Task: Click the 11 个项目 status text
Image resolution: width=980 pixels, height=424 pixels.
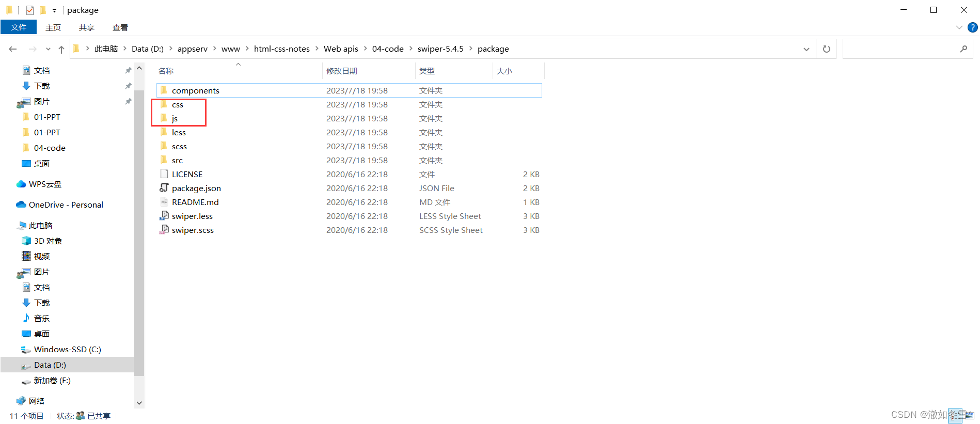Action: [x=26, y=416]
